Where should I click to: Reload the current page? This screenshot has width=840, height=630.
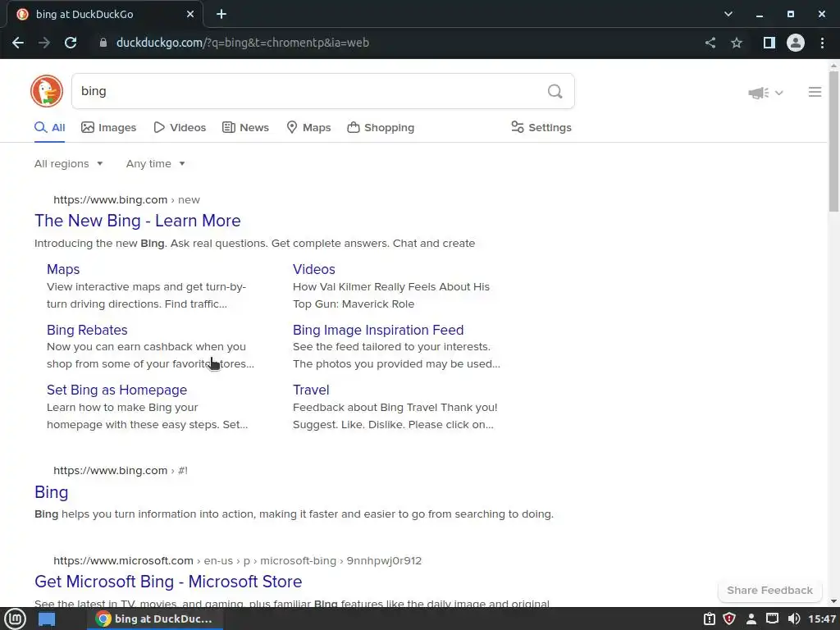[71, 43]
